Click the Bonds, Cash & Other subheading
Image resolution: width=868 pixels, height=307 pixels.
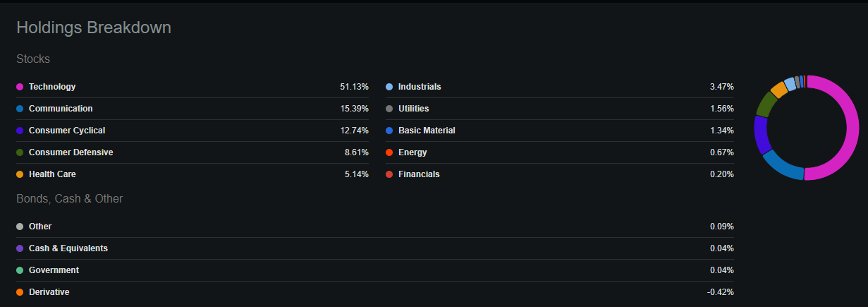point(70,199)
